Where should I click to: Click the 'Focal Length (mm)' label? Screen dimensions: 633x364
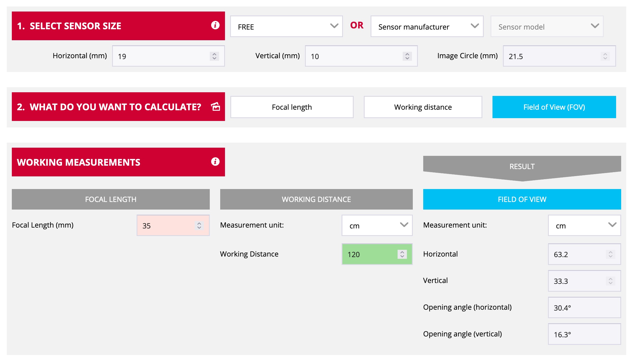(x=43, y=225)
